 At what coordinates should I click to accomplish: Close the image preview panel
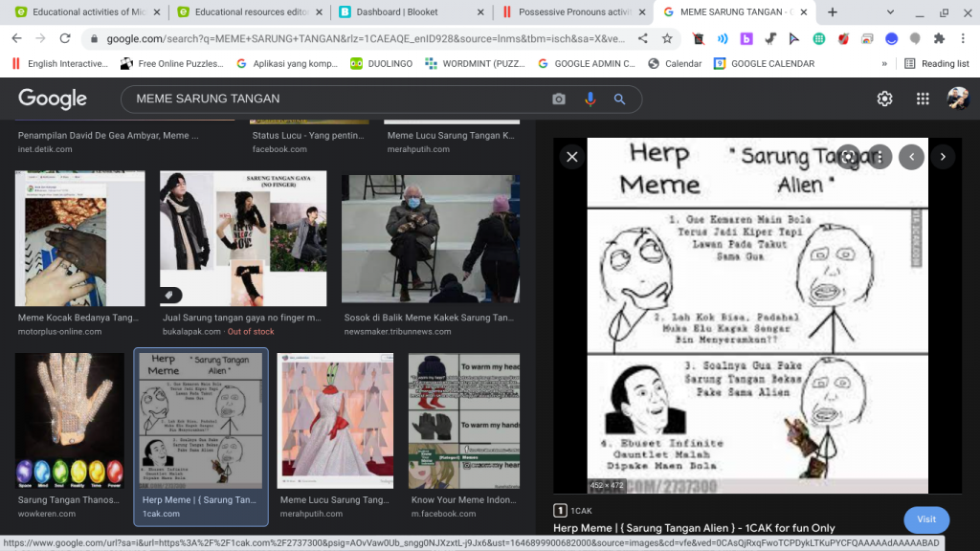pyautogui.click(x=572, y=157)
